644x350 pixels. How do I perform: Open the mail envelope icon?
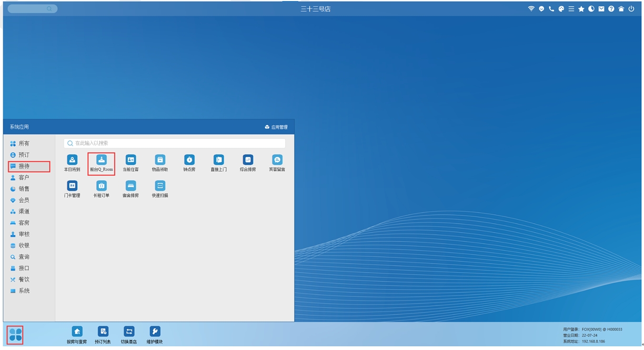click(601, 9)
